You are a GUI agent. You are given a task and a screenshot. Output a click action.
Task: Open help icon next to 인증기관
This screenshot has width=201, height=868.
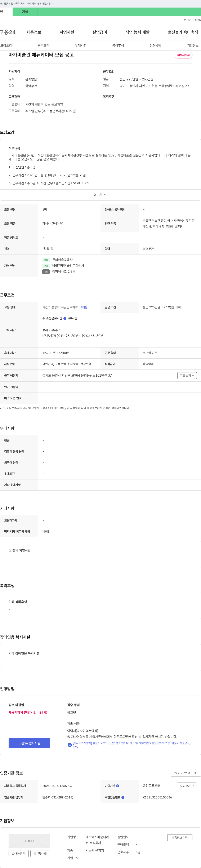pos(117,786)
